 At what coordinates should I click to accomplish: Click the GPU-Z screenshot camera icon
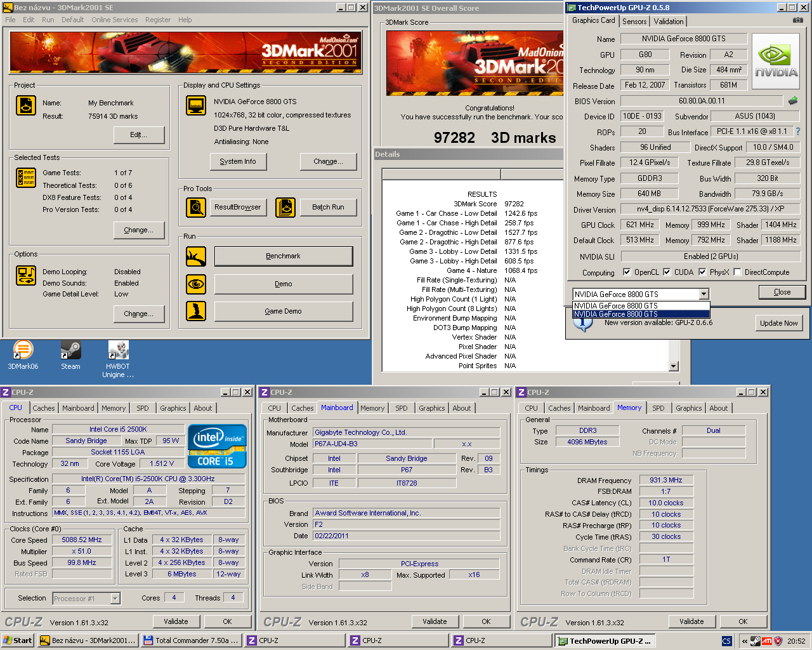(797, 20)
